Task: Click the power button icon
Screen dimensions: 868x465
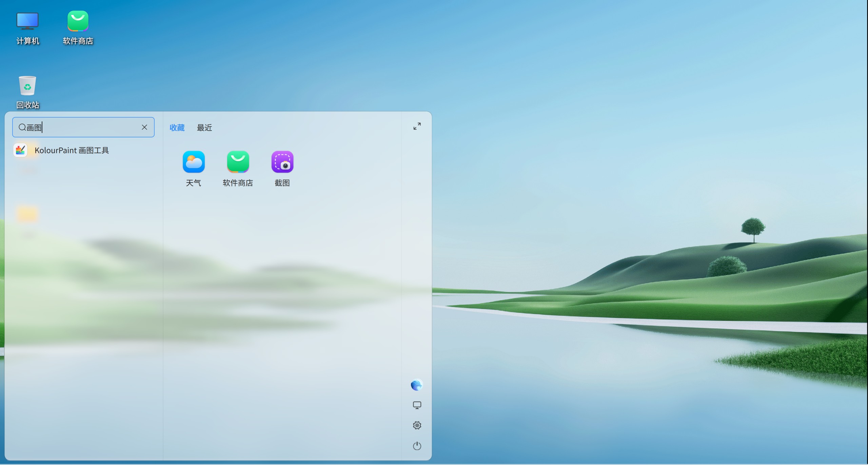Action: click(417, 446)
